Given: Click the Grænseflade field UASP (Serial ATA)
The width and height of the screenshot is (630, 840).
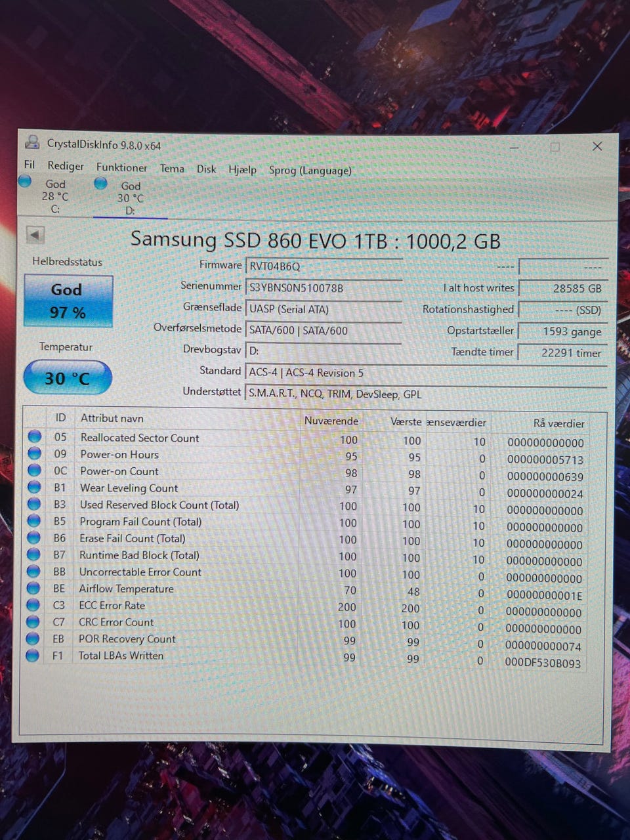Looking at the screenshot, I should click(x=324, y=309).
